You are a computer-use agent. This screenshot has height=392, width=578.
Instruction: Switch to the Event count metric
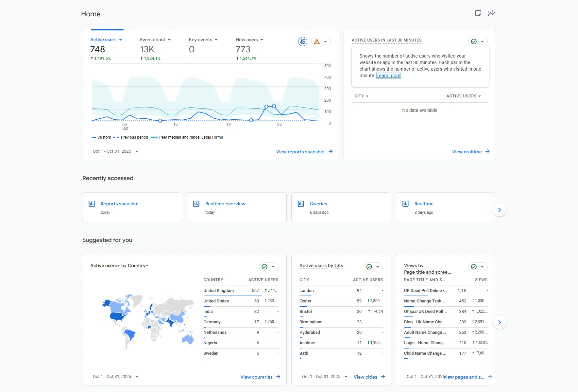tap(155, 40)
